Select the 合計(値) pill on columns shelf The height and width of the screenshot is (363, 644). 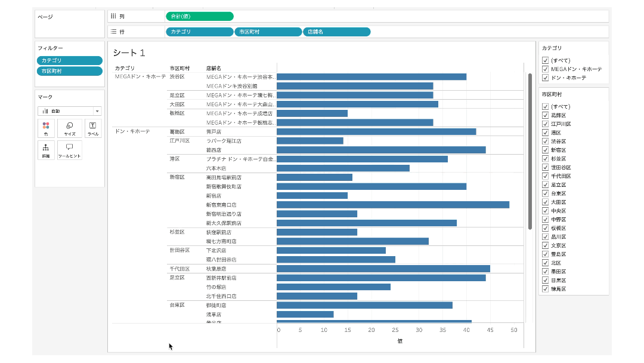[x=200, y=17]
